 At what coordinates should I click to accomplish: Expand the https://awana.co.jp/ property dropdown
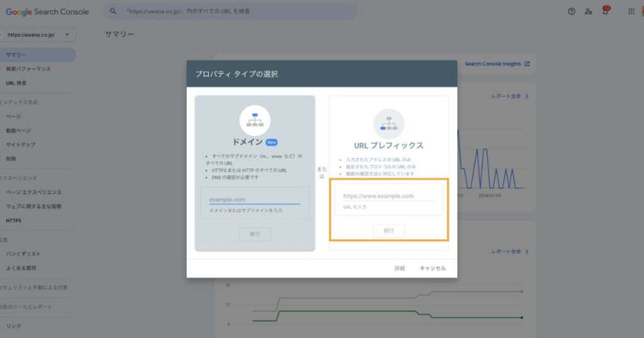[67, 35]
